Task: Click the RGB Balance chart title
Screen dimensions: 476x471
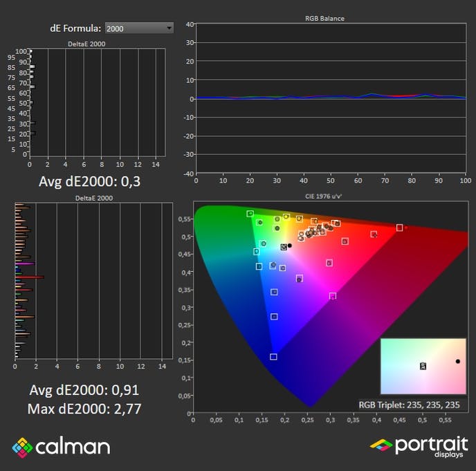Action: 324,18
